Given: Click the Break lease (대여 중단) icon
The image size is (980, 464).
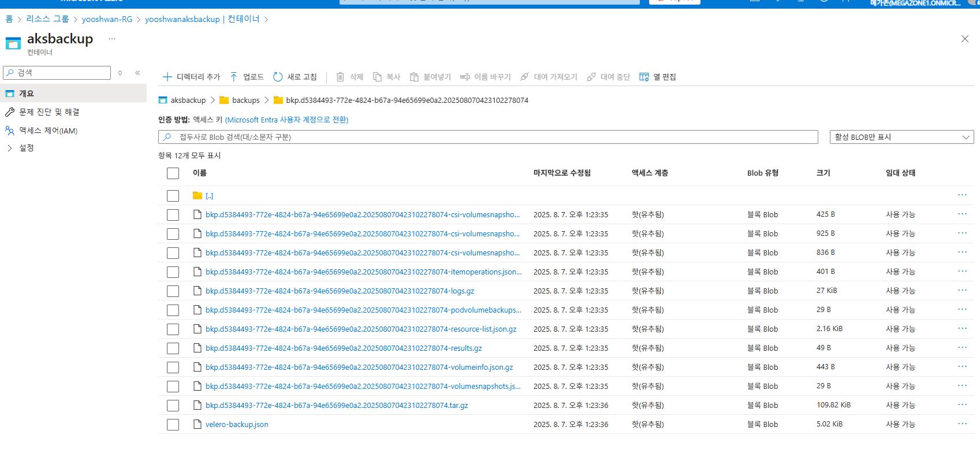Looking at the screenshot, I should point(591,77).
